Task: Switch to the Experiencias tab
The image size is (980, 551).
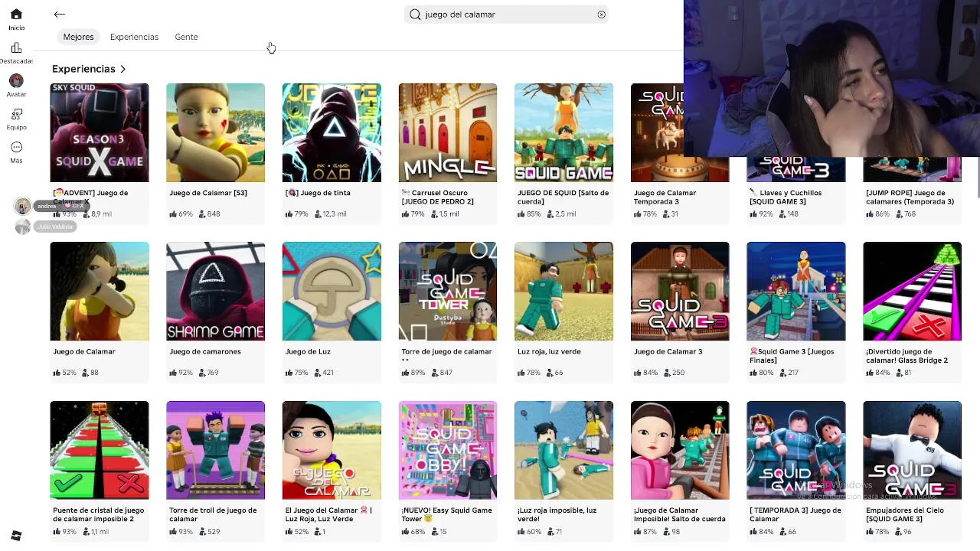Action: [x=134, y=37]
